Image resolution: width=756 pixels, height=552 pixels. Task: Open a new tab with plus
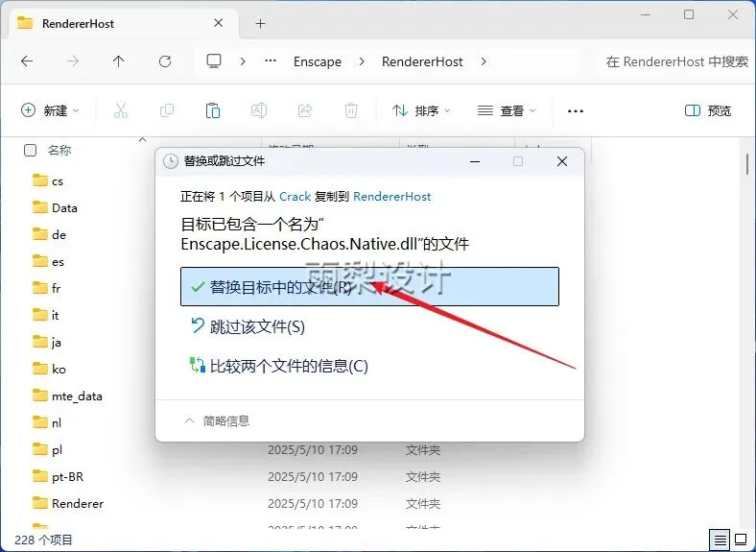click(x=260, y=23)
